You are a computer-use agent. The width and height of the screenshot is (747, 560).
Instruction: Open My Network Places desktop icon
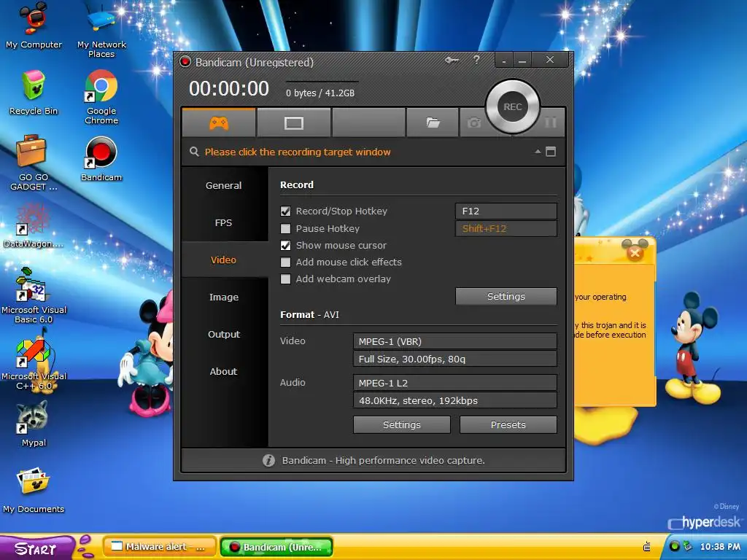coord(101,30)
